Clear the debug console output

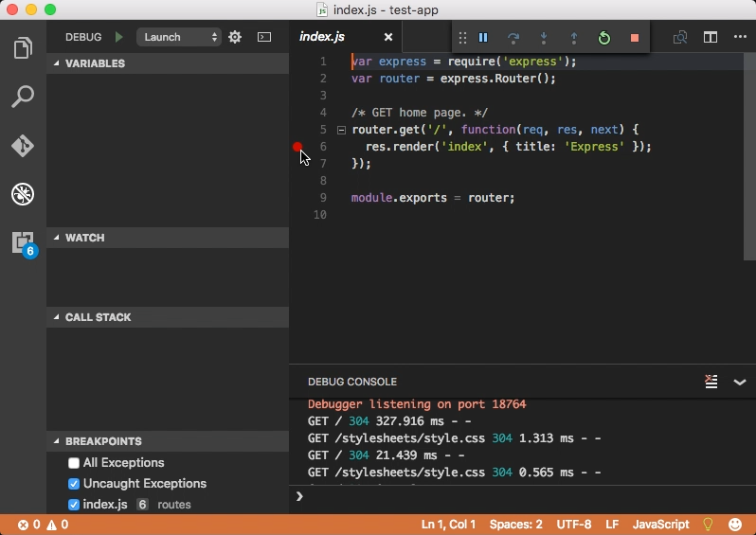coord(711,382)
